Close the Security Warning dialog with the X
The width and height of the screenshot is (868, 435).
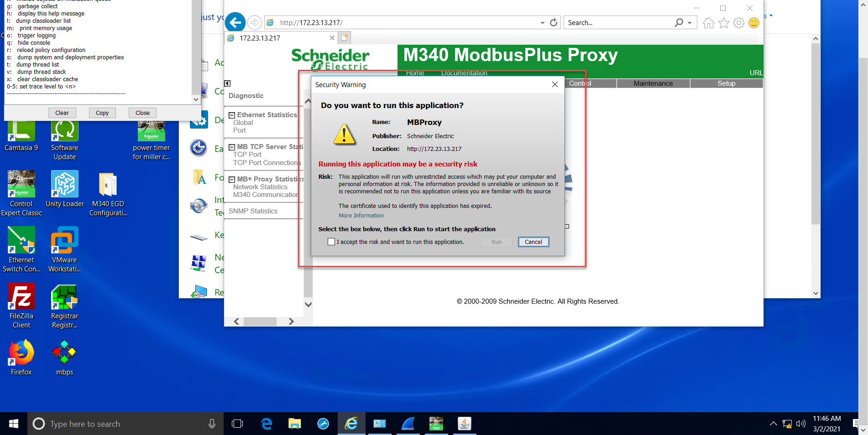coord(555,84)
